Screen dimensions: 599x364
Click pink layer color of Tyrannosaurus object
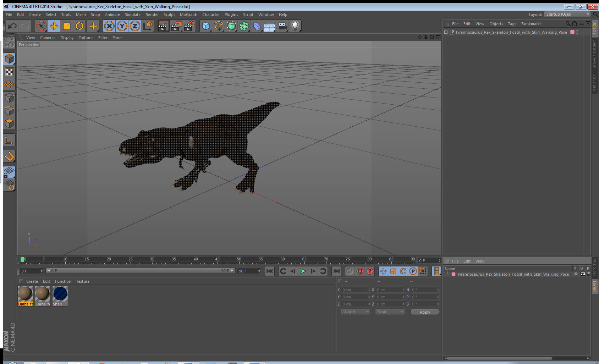(572, 32)
